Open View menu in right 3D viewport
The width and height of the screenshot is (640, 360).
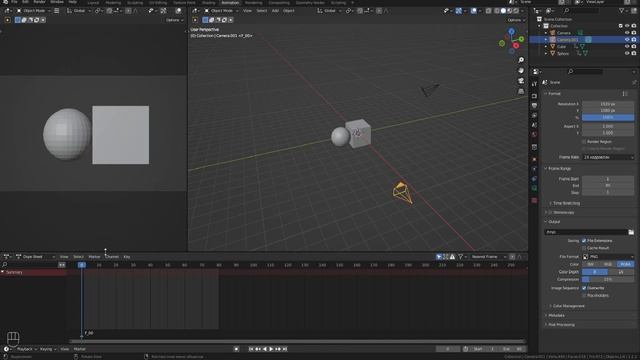pos(247,11)
